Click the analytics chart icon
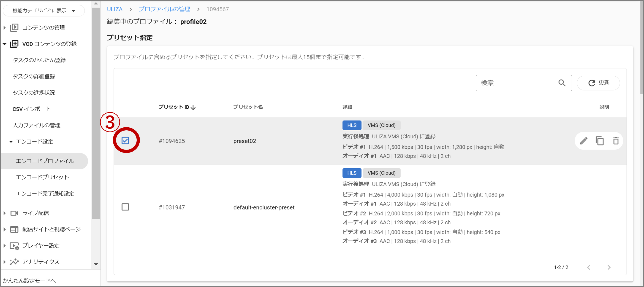The height and width of the screenshot is (287, 644). (14, 262)
